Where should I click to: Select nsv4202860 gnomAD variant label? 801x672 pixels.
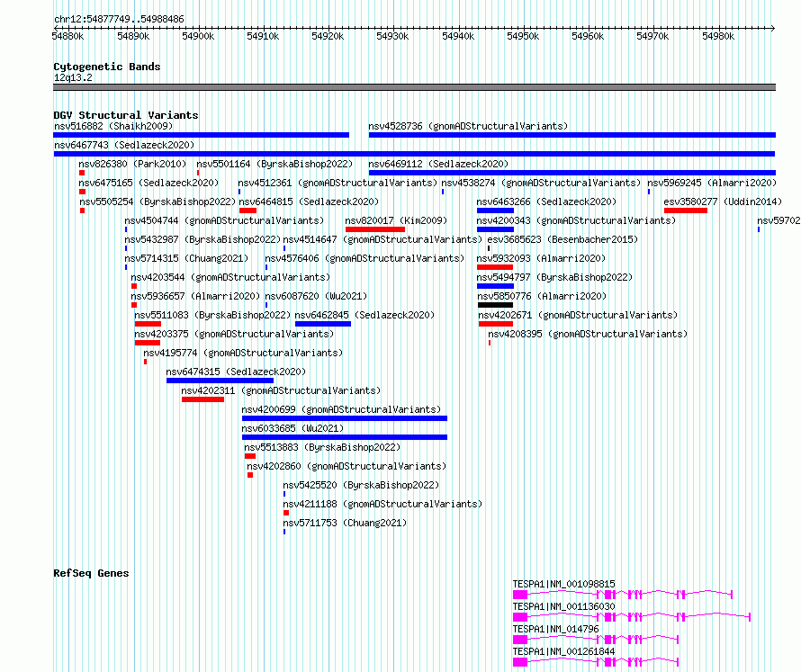click(346, 466)
